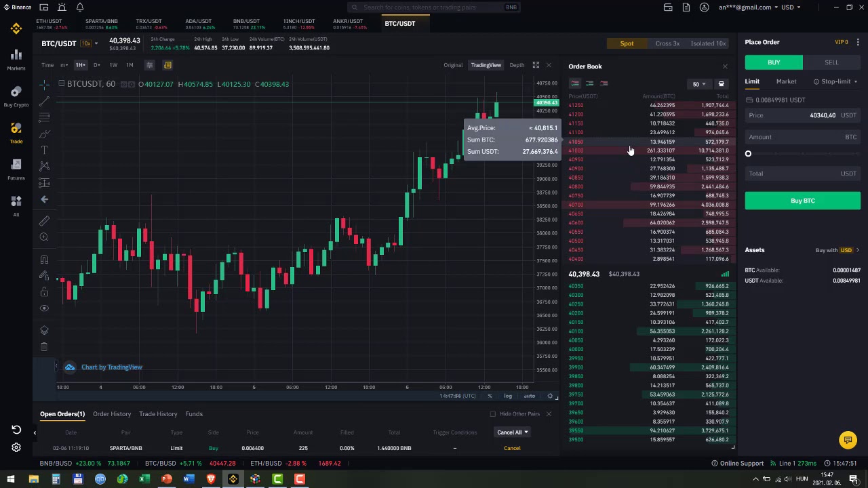Open the USD currency dropdown at top
Image resolution: width=868 pixels, height=488 pixels.
(791, 7)
